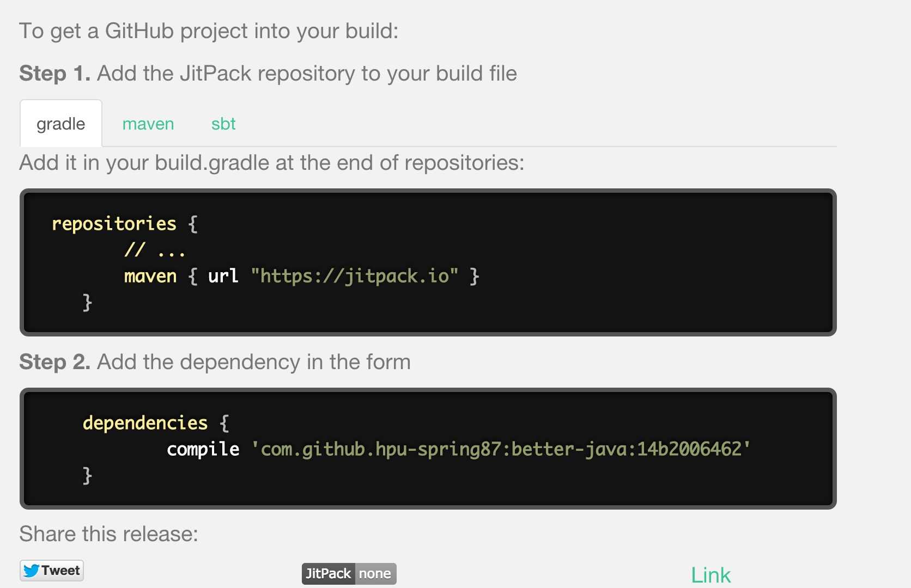The image size is (911, 588).
Task: Switch to the maven tab
Action: pyautogui.click(x=148, y=124)
